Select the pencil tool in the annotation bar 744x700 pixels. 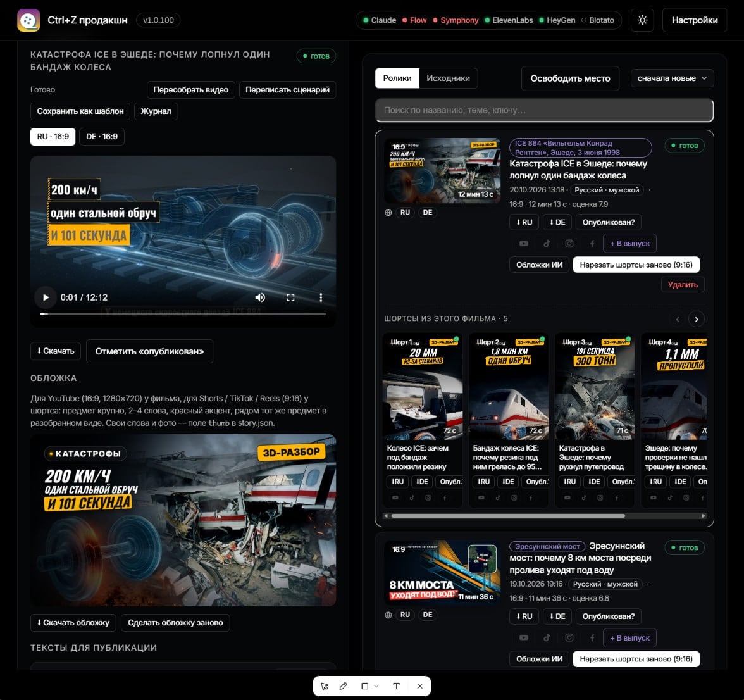(x=344, y=686)
